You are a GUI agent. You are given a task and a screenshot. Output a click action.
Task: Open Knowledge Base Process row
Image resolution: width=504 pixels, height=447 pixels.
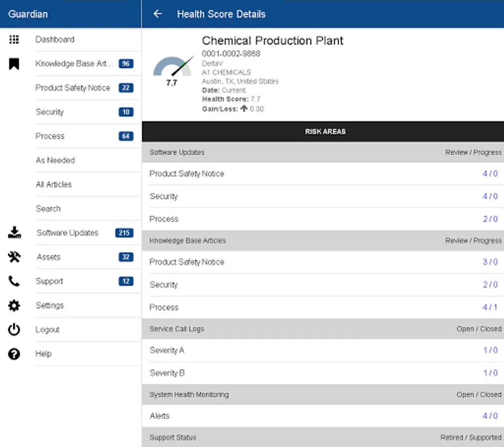tap(323, 307)
